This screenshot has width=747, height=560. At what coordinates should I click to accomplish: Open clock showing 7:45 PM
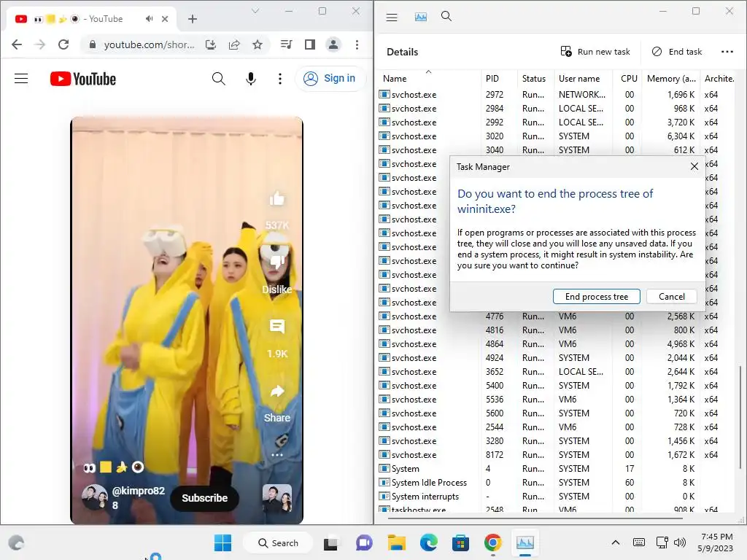click(x=716, y=542)
